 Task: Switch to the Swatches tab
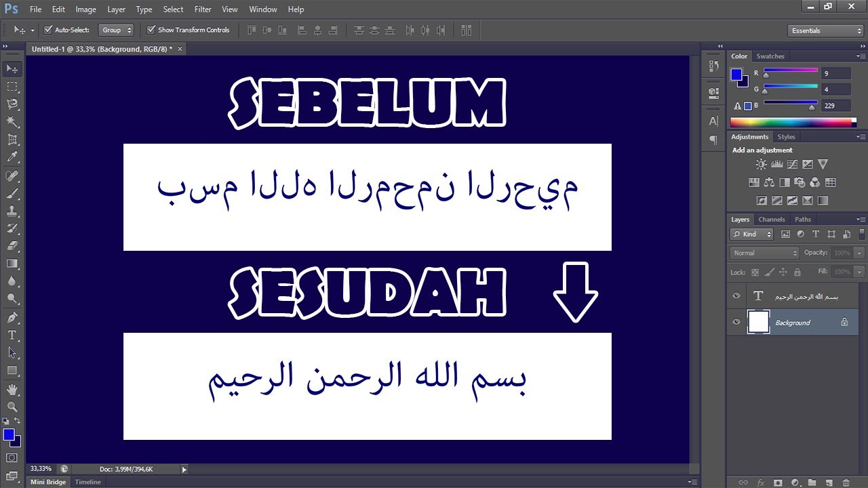[x=770, y=56]
